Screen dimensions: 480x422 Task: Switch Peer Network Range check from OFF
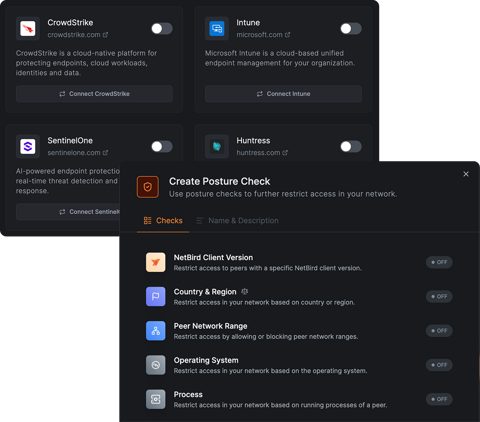439,331
